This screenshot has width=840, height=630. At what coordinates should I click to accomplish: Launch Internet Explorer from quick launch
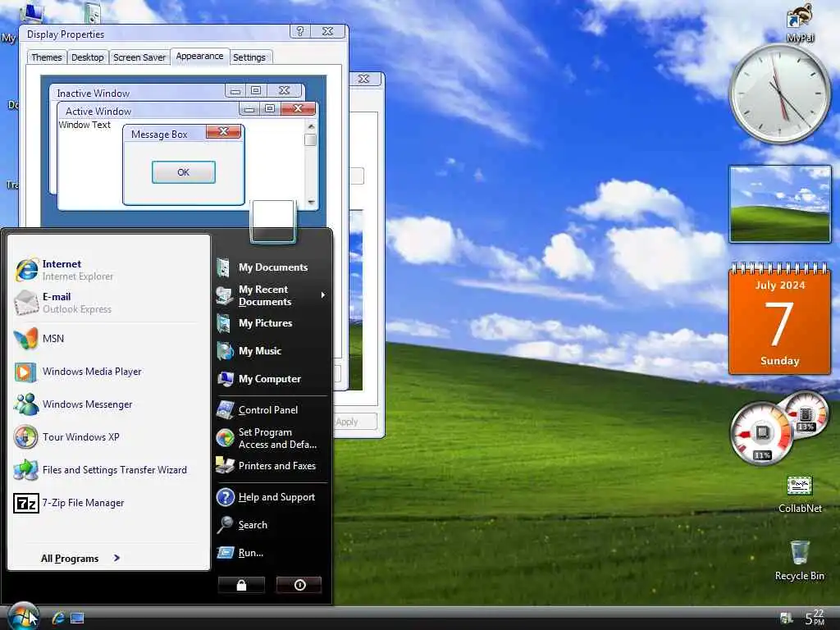[58, 619]
